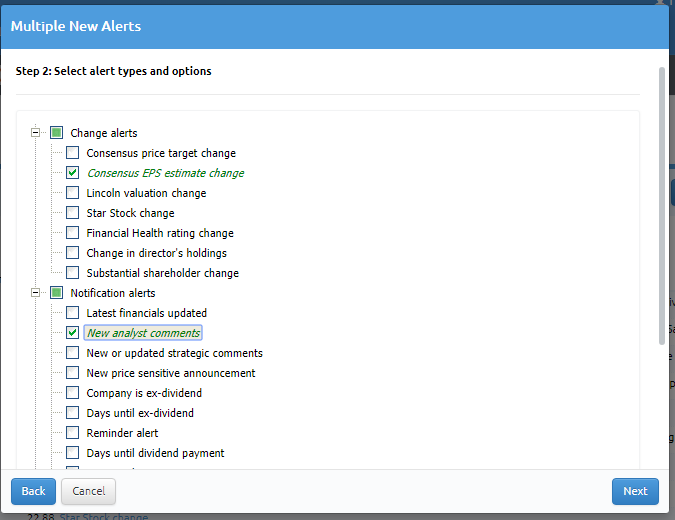Toggle the Change alerts parent checkbox
This screenshot has width=675, height=520.
click(56, 133)
